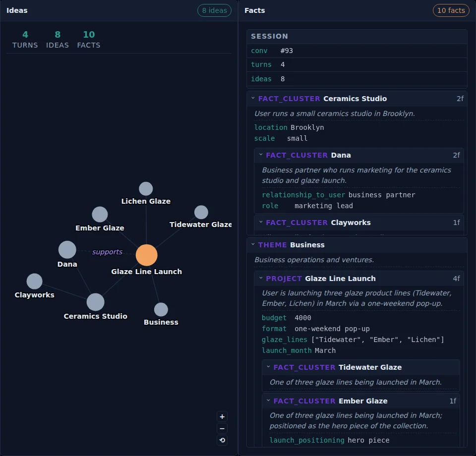Image resolution: width=476 pixels, height=456 pixels.
Task: Click the FACTS stat counter
Action: [89, 40]
